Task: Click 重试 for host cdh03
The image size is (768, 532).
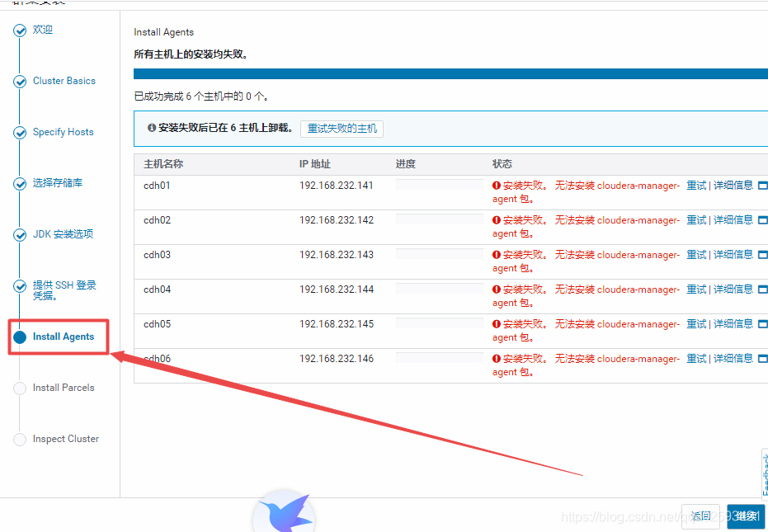Action: (x=696, y=254)
